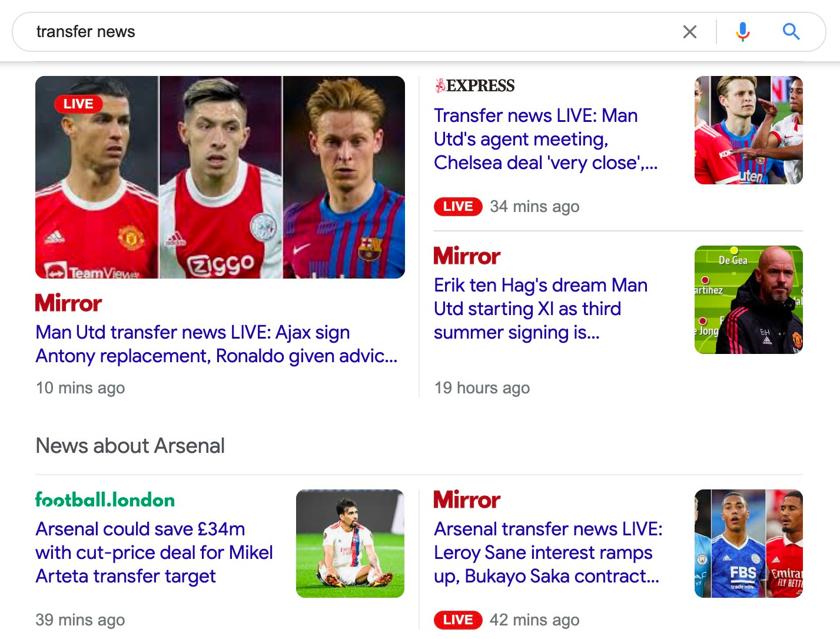Click the LIVE badge next to 34 mins ago
The height and width of the screenshot is (639, 840).
[x=458, y=206]
